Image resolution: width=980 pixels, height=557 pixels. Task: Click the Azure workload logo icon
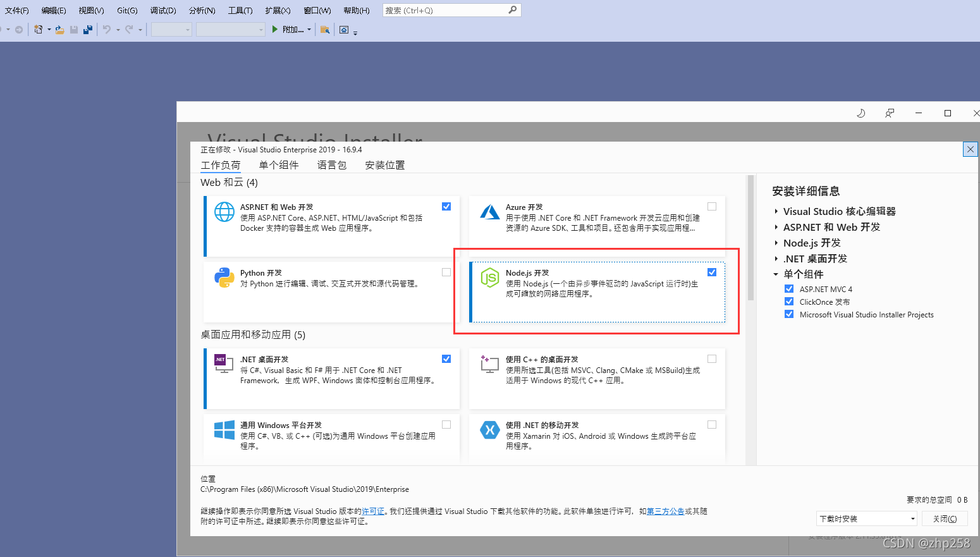pos(490,212)
